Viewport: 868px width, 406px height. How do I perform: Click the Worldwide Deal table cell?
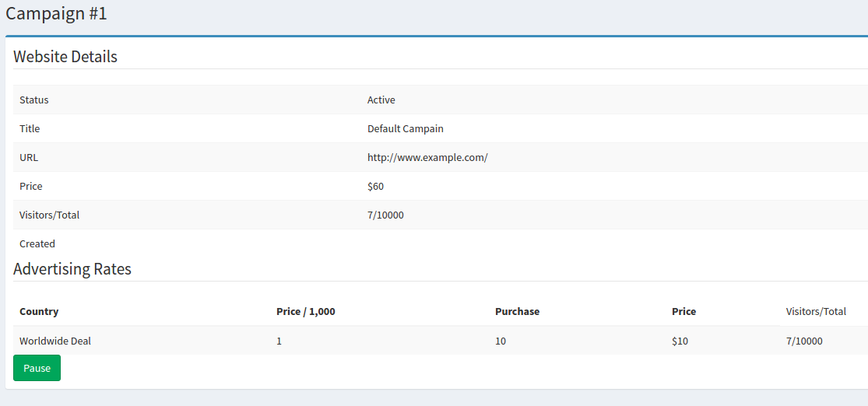tap(55, 341)
